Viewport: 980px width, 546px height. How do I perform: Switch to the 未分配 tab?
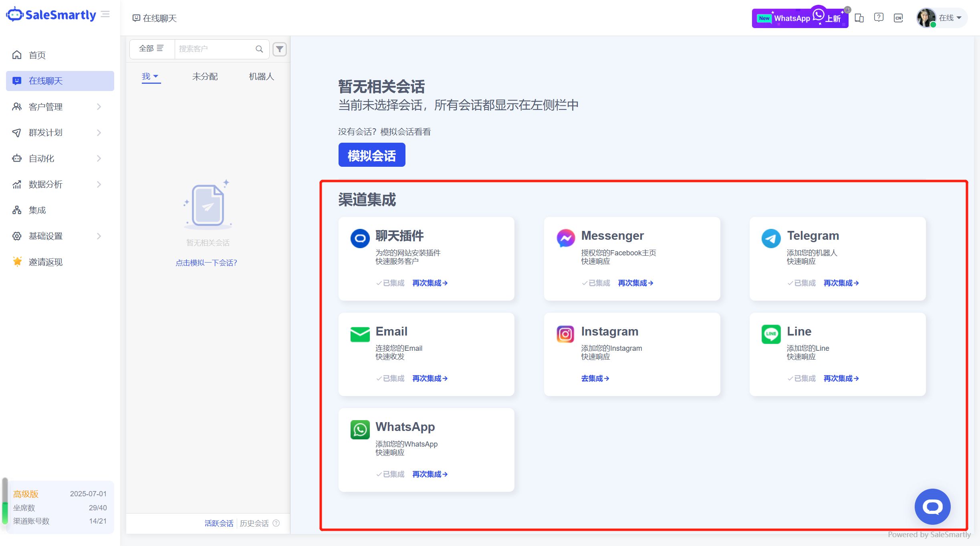205,77
